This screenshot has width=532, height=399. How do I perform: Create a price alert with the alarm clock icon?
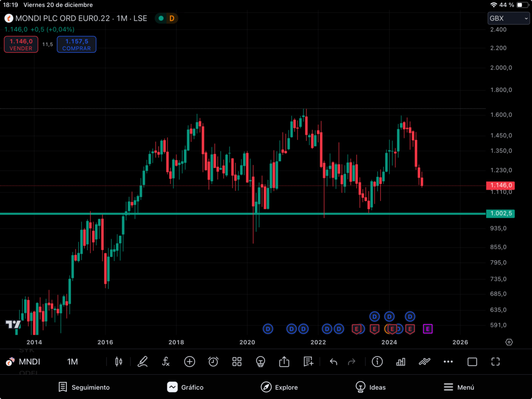(213, 362)
